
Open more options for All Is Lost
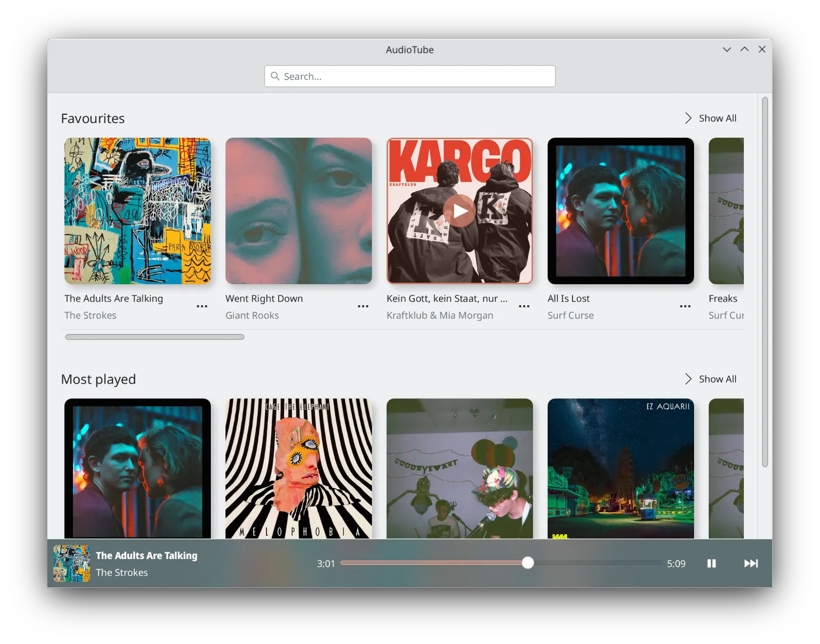685,307
